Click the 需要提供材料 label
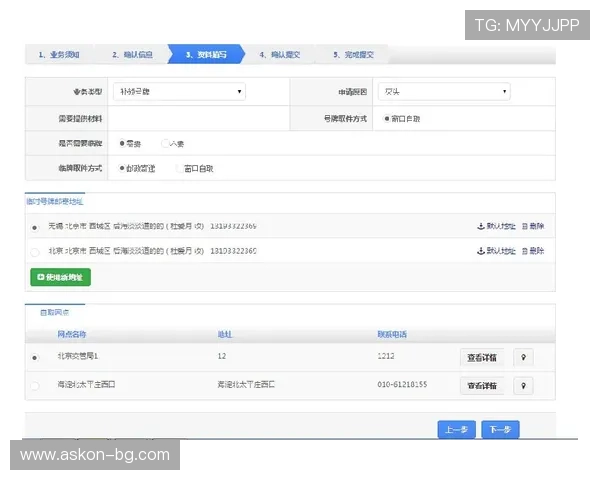Viewport: 600px width, 480px height. tap(80, 119)
